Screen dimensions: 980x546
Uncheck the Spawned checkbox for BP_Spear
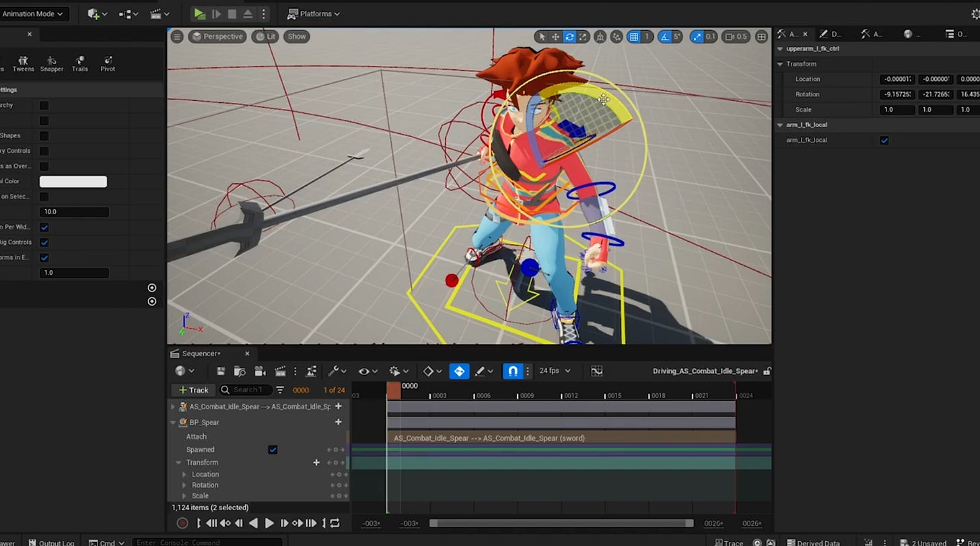(x=273, y=450)
